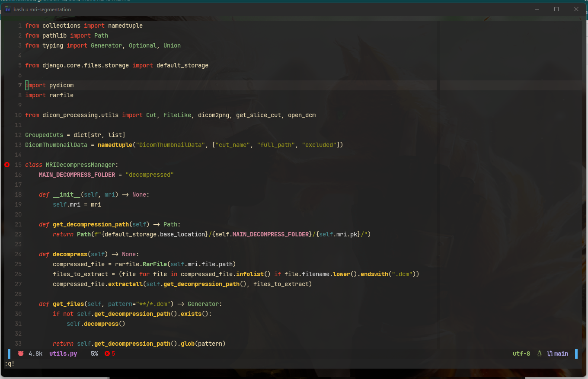Viewport: 588px width, 379px height.
Task: Click the main branch name in status line
Action: point(561,354)
